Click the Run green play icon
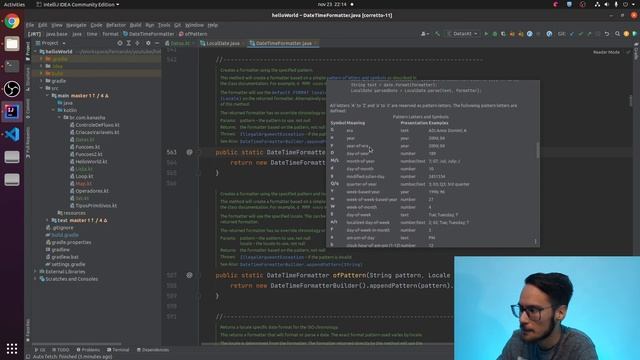 coord(486,34)
